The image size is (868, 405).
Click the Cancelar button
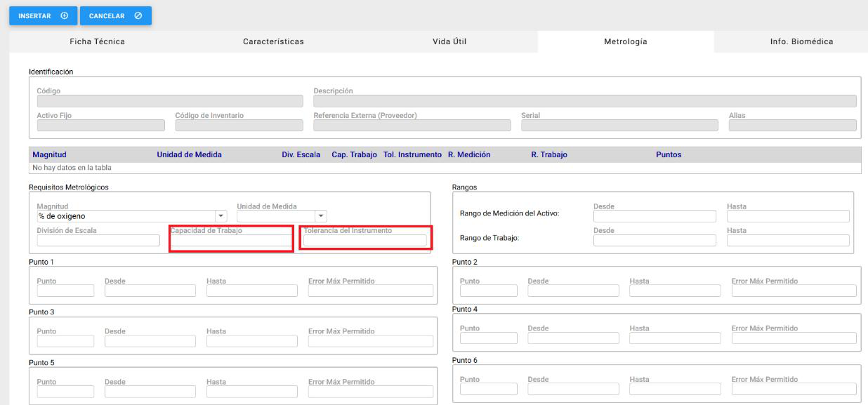[115, 16]
